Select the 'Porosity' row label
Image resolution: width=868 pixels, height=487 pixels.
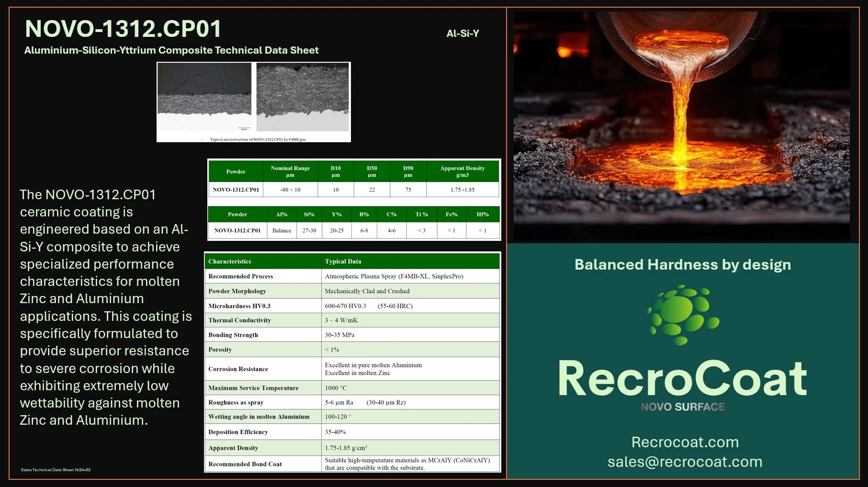[220, 350]
